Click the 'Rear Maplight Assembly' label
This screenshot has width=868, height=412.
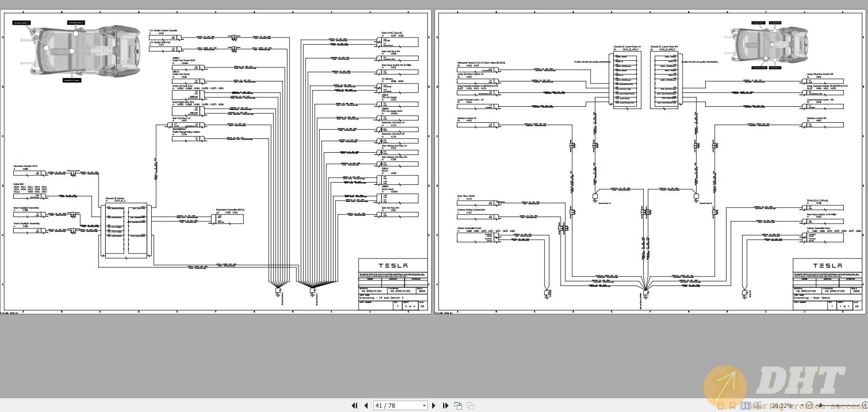26,208
